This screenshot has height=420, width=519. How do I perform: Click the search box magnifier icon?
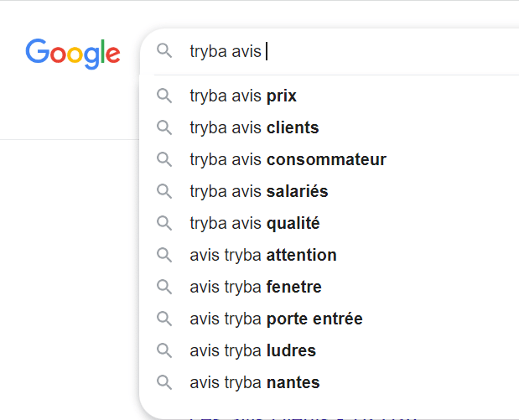click(164, 51)
